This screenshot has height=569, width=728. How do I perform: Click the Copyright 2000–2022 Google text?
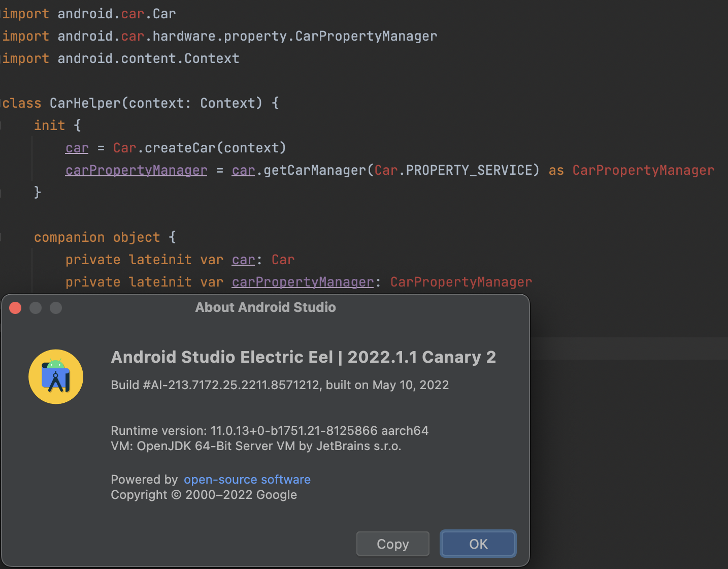204,495
